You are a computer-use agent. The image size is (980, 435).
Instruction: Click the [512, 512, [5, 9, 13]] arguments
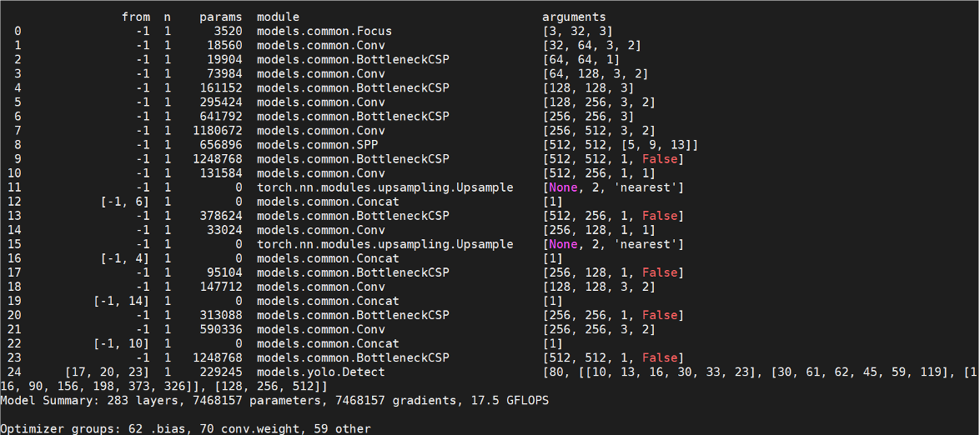[620, 144]
